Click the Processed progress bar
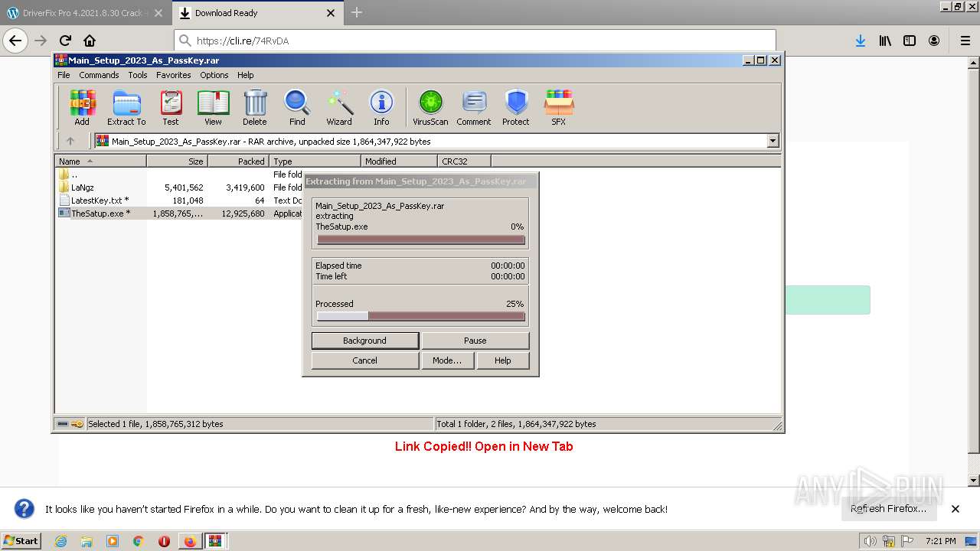This screenshot has height=551, width=980. [421, 316]
